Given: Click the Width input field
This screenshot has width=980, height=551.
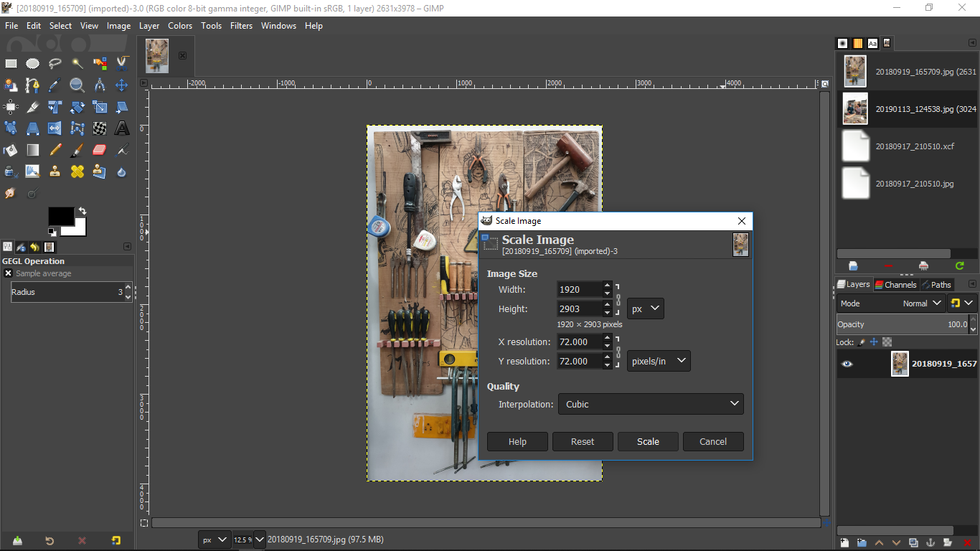Looking at the screenshot, I should (x=580, y=289).
